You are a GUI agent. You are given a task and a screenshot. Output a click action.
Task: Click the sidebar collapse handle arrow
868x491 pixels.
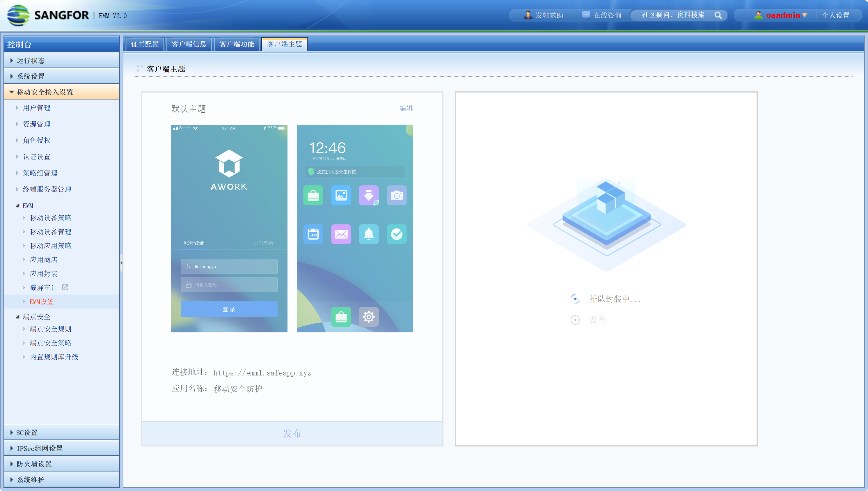tap(121, 262)
